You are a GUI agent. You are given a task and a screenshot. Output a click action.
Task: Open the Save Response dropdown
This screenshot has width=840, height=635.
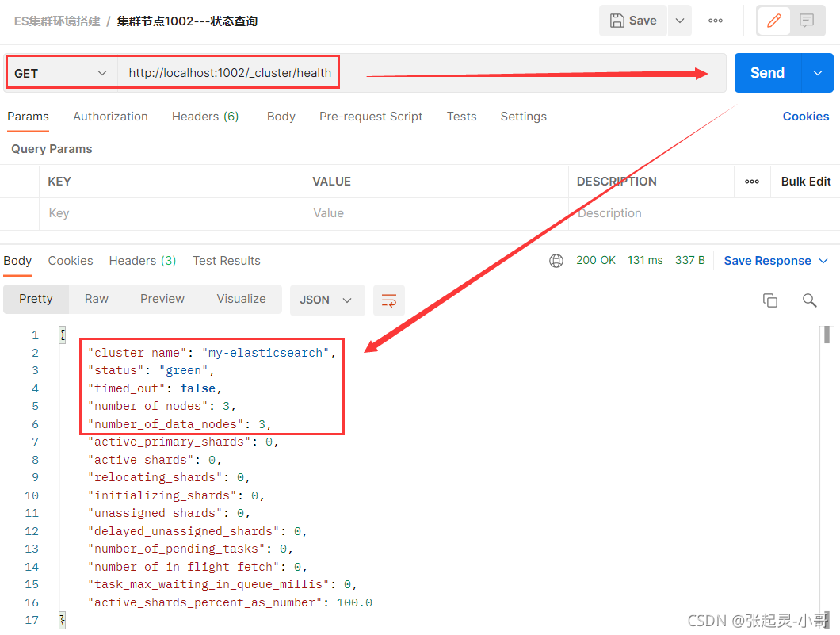(x=776, y=261)
